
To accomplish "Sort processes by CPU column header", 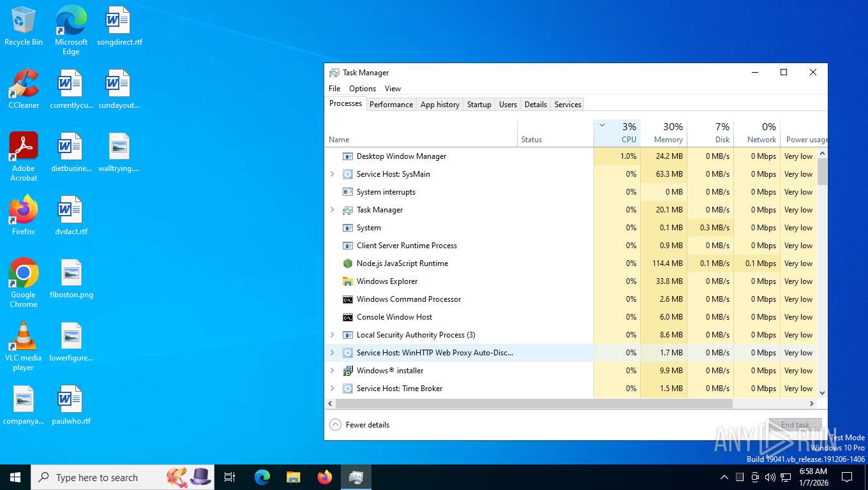I will 617,133.
